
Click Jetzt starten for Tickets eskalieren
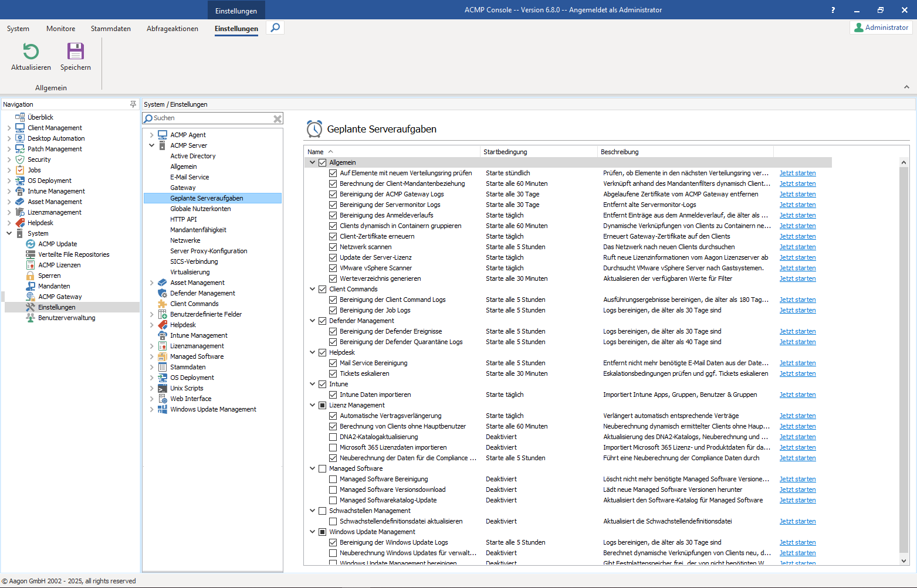point(797,373)
